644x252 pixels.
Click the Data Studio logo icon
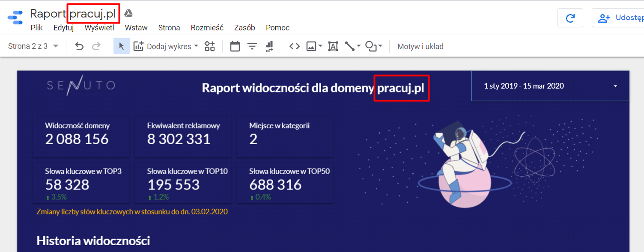(15, 18)
